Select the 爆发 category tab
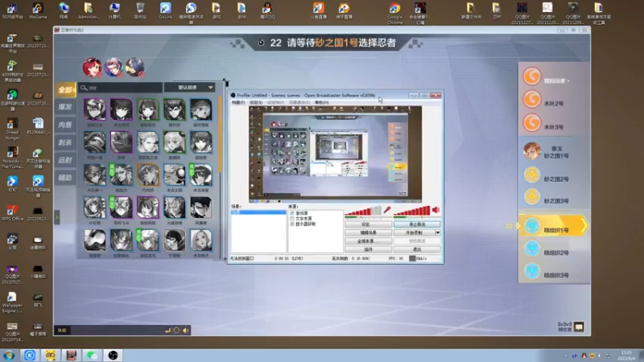644x362 pixels. click(x=65, y=107)
